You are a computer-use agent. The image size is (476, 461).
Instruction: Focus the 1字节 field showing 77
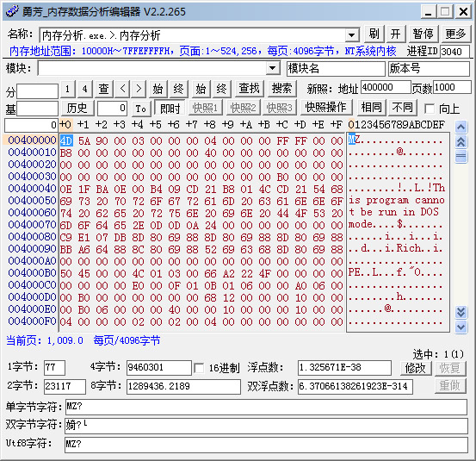coord(54,368)
